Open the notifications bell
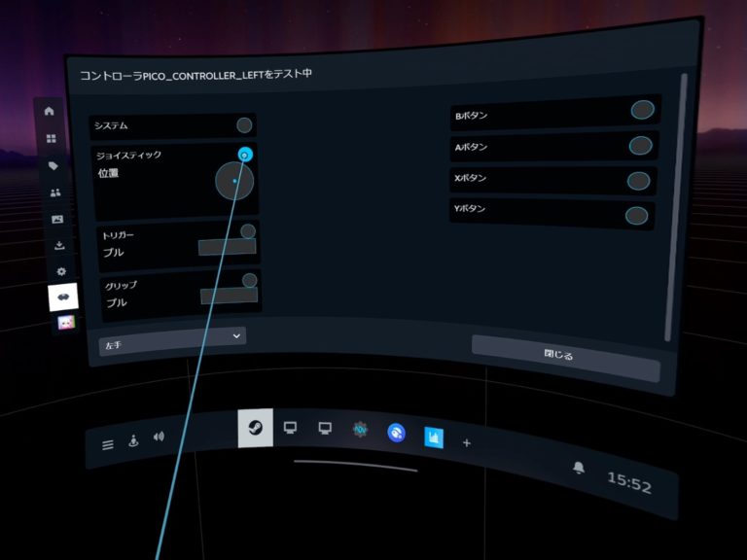The image size is (747, 560). click(579, 468)
